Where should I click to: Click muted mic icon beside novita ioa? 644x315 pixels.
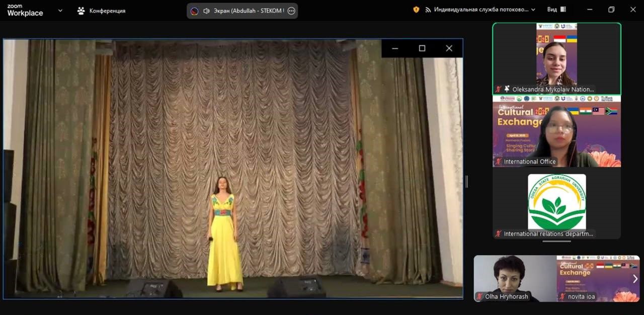(563, 296)
